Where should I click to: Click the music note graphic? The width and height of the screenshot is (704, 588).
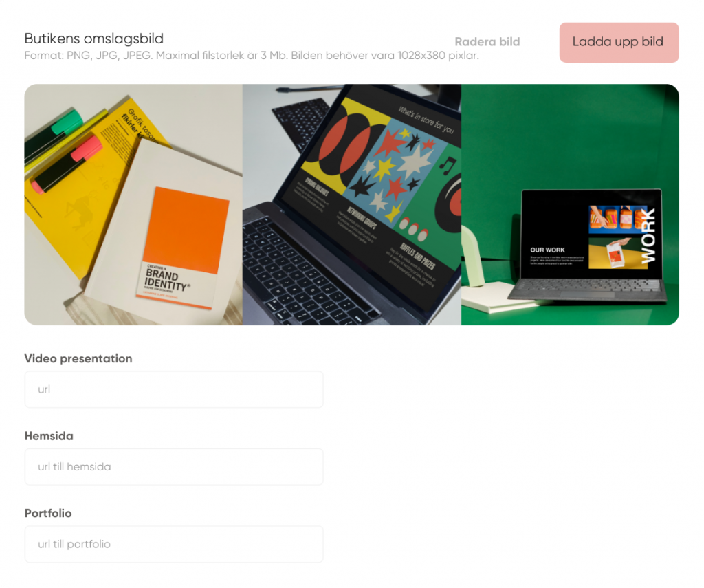coord(447,166)
